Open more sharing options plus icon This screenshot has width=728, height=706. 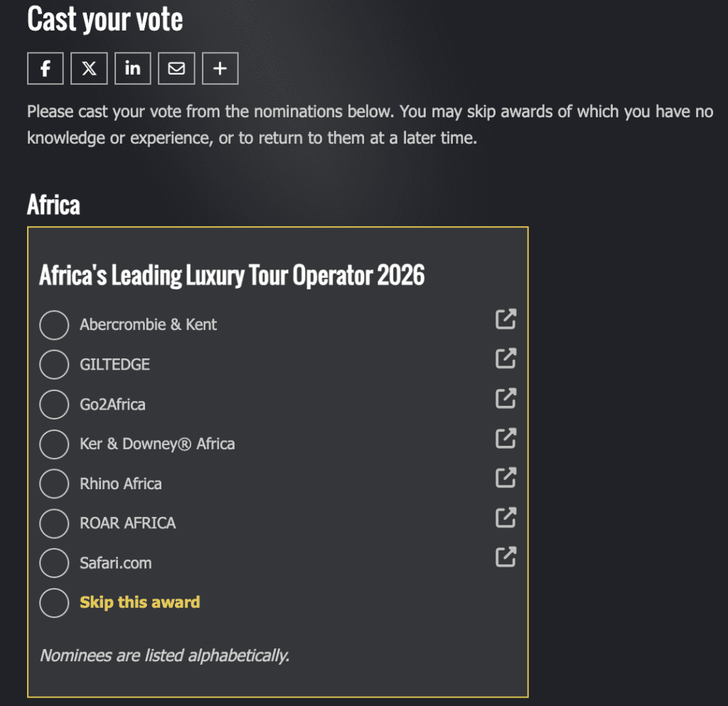(220, 69)
